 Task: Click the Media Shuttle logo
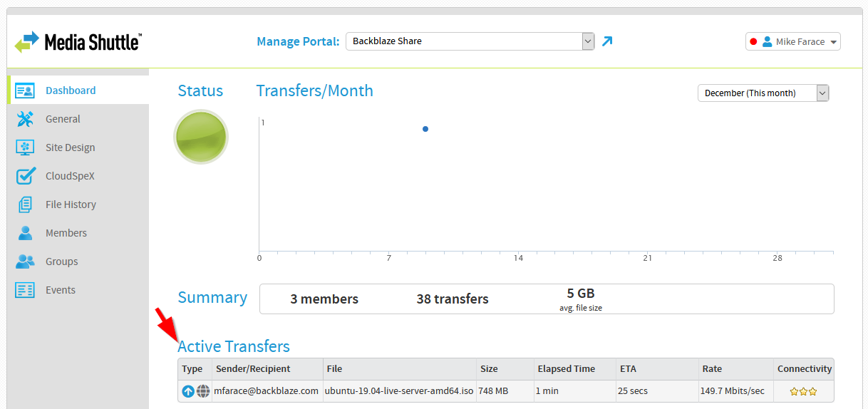click(78, 42)
